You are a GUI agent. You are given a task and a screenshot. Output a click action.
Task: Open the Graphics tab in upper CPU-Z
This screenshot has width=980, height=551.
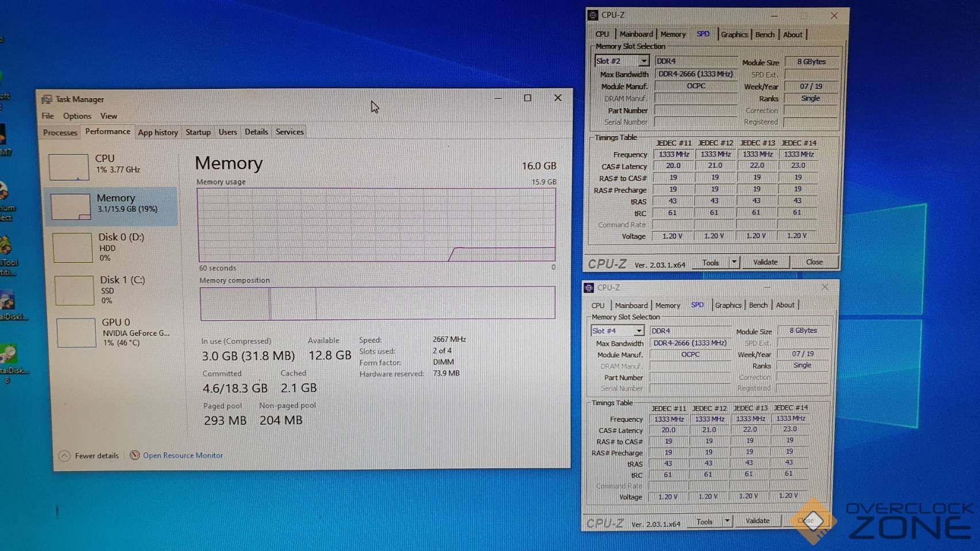734,35
